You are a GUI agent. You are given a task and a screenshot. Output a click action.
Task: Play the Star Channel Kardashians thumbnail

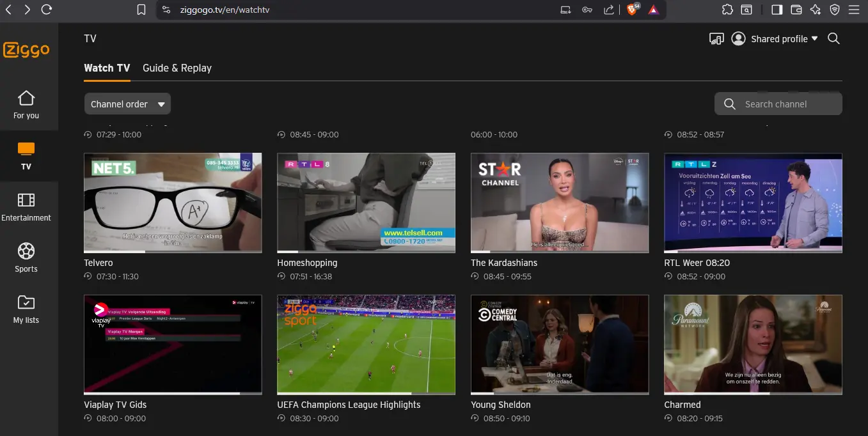pos(560,203)
